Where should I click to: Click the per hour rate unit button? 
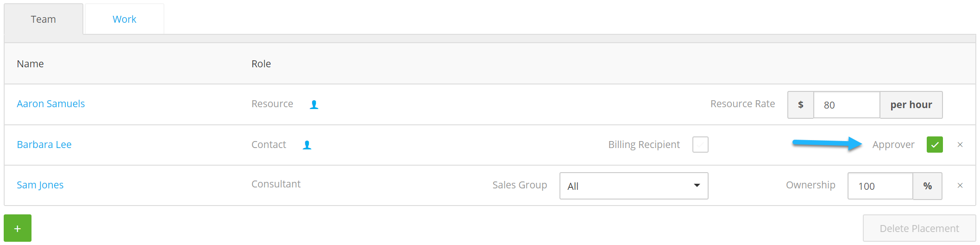[x=911, y=105]
